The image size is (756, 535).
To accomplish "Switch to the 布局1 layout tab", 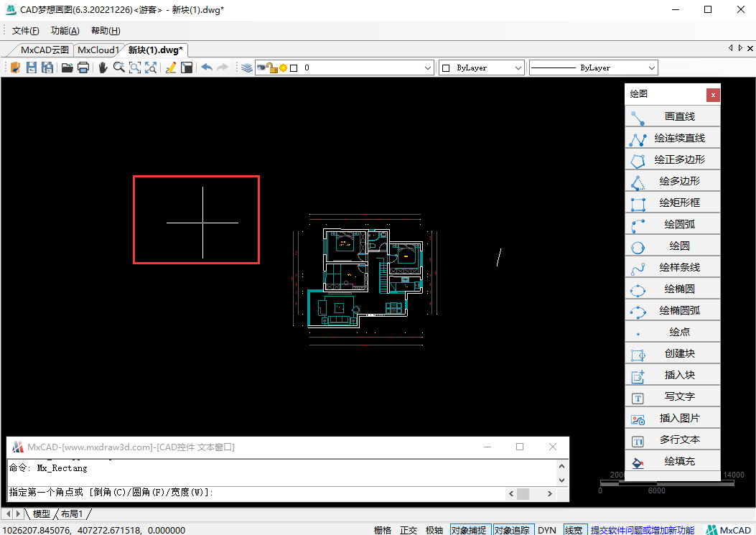I will (72, 514).
